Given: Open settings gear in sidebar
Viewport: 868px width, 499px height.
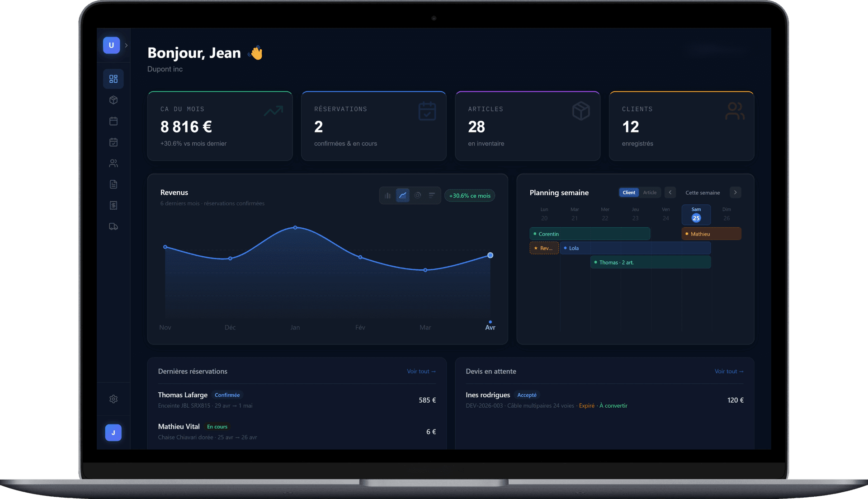Looking at the screenshot, I should tap(113, 399).
